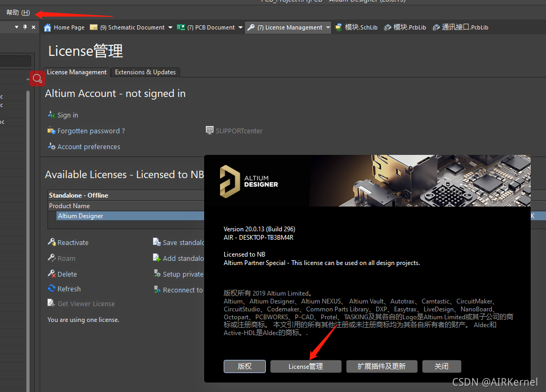The height and width of the screenshot is (392, 546).
Task: Click the Sign in user icon
Action: pos(52,114)
